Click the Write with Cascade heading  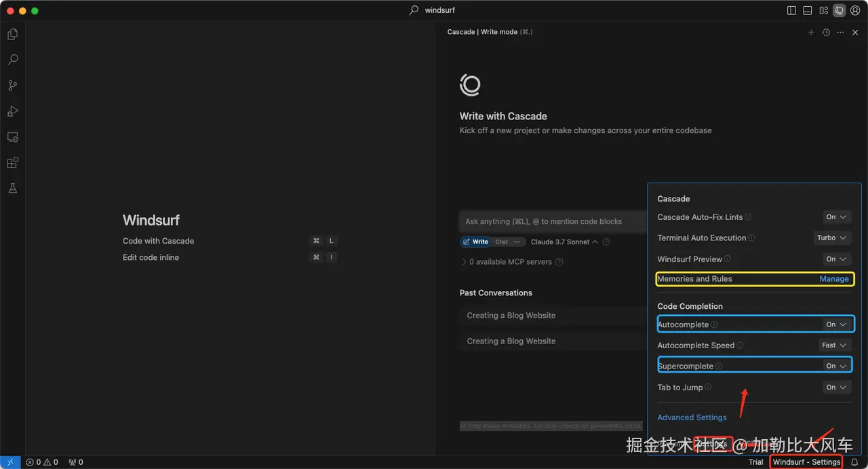point(503,116)
